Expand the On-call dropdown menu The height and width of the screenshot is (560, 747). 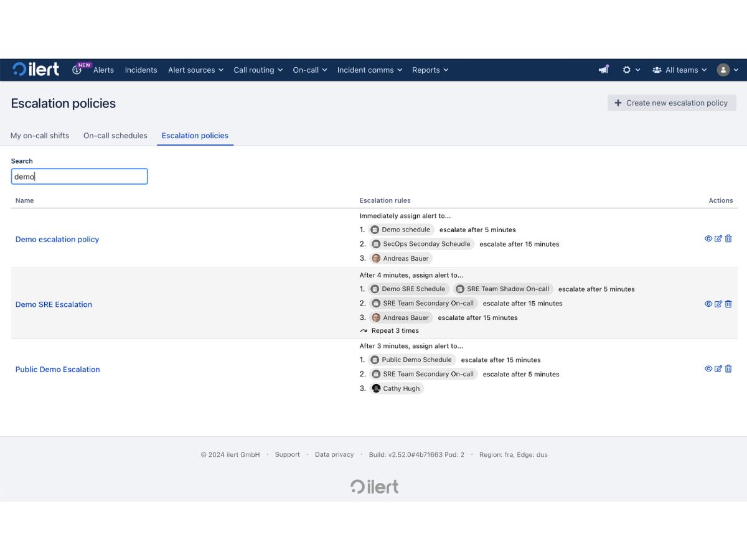click(x=310, y=70)
